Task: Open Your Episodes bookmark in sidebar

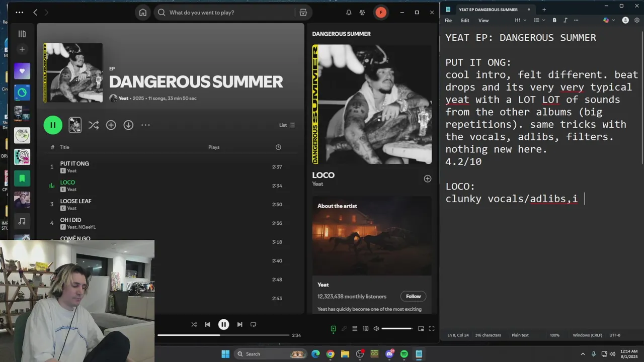Action: 22,178
